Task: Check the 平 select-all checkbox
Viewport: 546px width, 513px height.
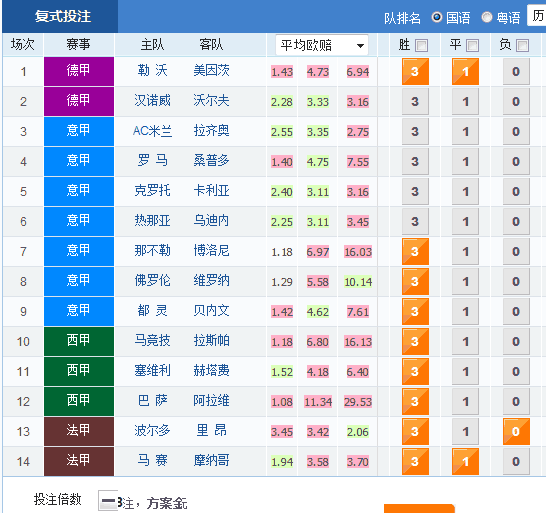Action: 473,45
